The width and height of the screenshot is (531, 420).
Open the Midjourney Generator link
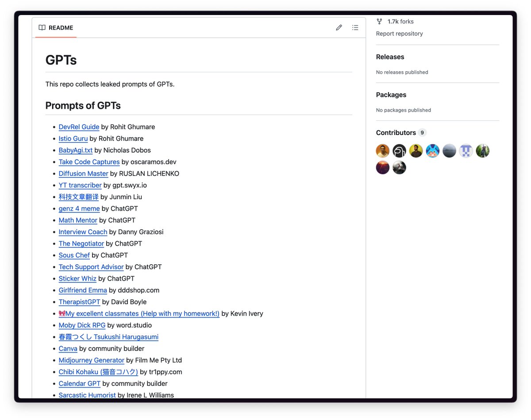click(x=92, y=361)
